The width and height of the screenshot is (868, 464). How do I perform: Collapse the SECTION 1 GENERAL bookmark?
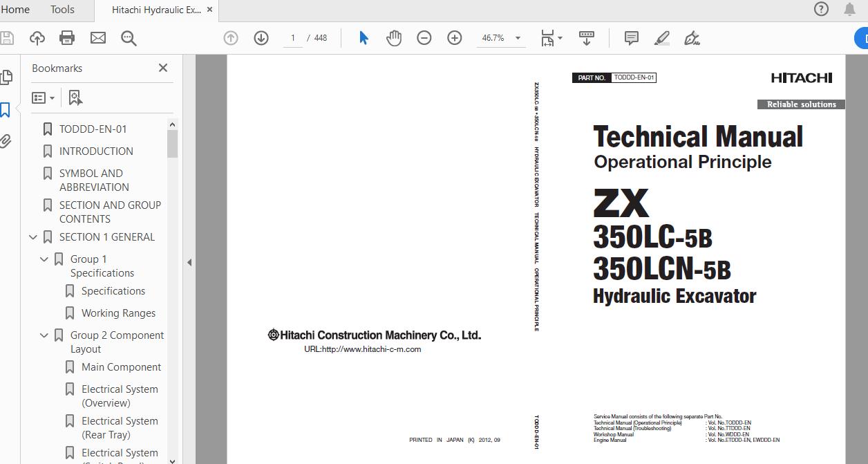tap(33, 237)
